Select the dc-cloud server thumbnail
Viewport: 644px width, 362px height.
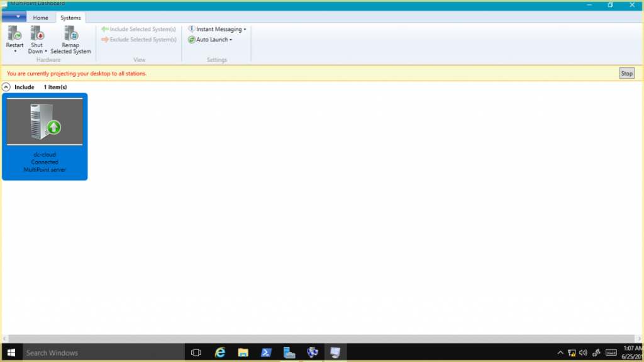(x=45, y=122)
